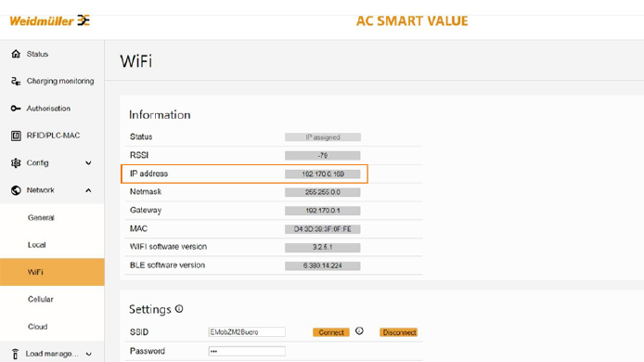Screen dimensions: 644x362
Task: Collapse the Network menu chevron
Action: [x=88, y=190]
